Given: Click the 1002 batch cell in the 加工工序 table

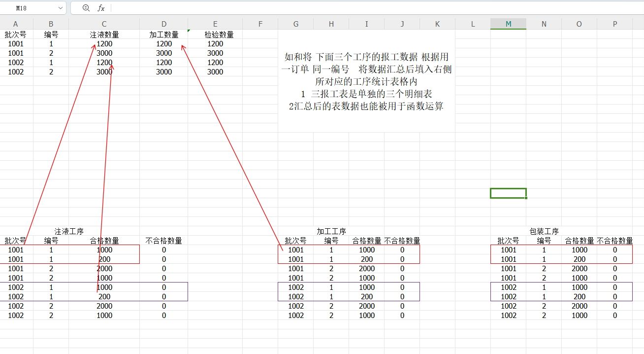Looking at the screenshot, I should (x=296, y=287).
